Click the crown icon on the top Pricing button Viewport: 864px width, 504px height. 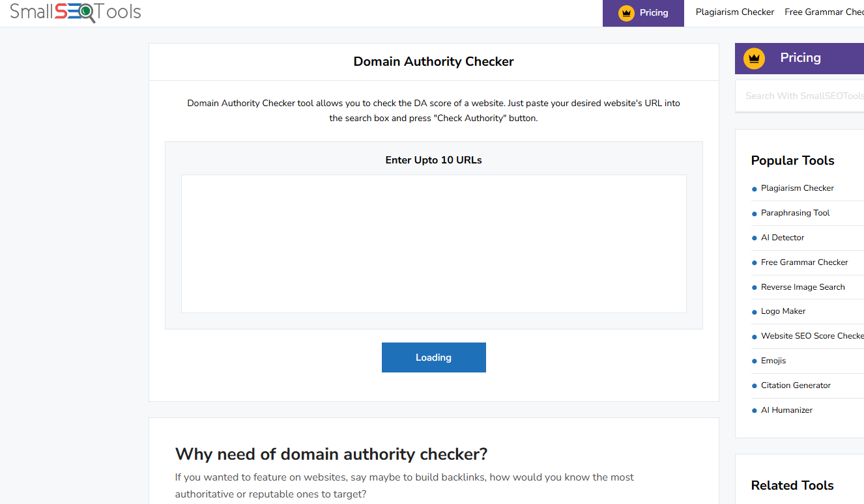coord(626,12)
